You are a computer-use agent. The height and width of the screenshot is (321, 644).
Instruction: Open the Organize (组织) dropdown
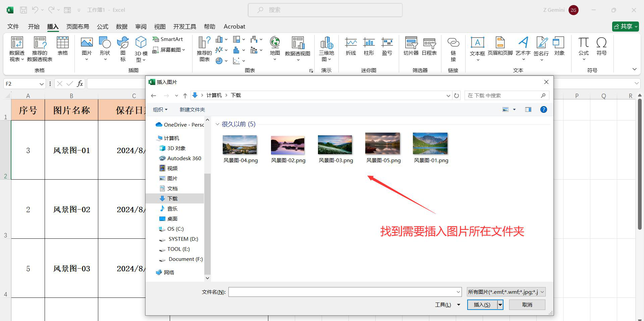tap(160, 110)
